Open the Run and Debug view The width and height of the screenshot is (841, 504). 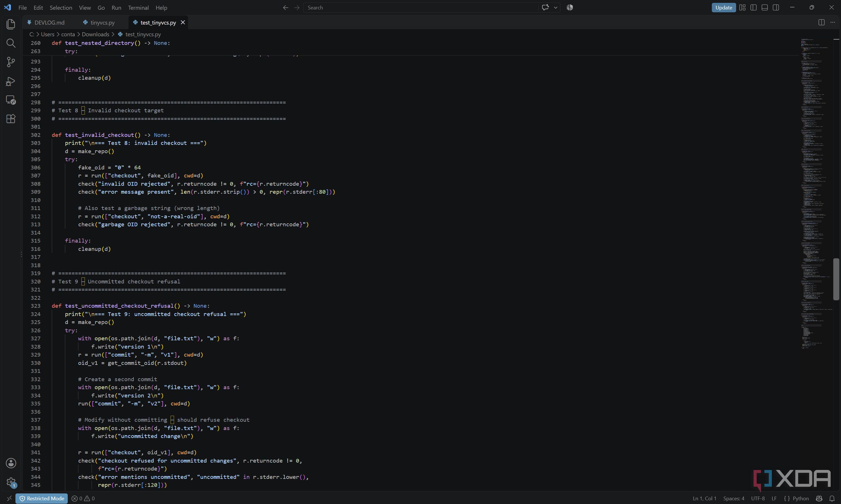click(11, 81)
